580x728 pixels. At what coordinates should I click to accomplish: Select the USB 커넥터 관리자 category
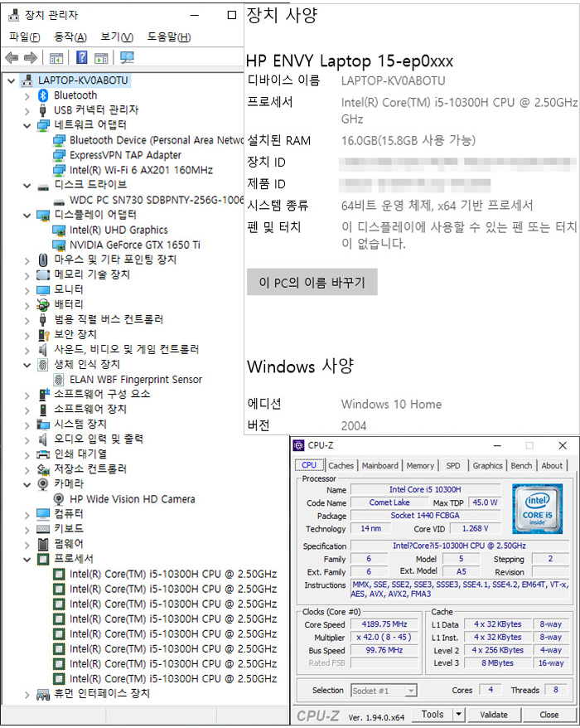(96, 110)
